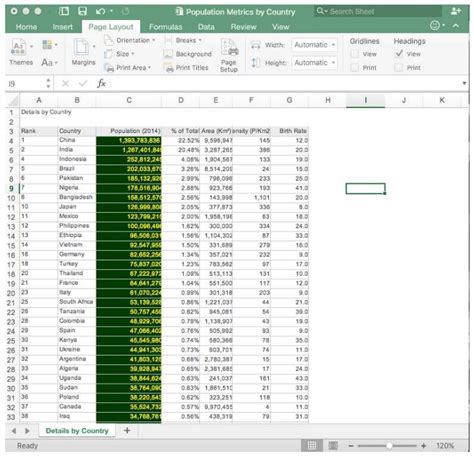Click the theme Colors icon

pos(47,44)
